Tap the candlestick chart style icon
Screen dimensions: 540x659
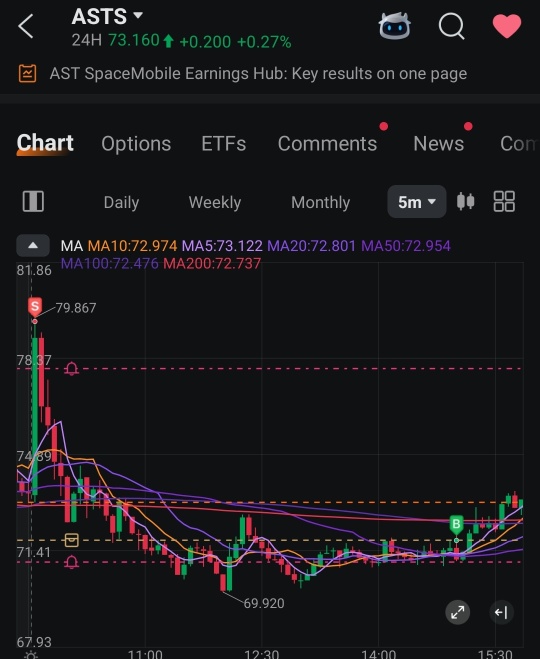point(466,201)
